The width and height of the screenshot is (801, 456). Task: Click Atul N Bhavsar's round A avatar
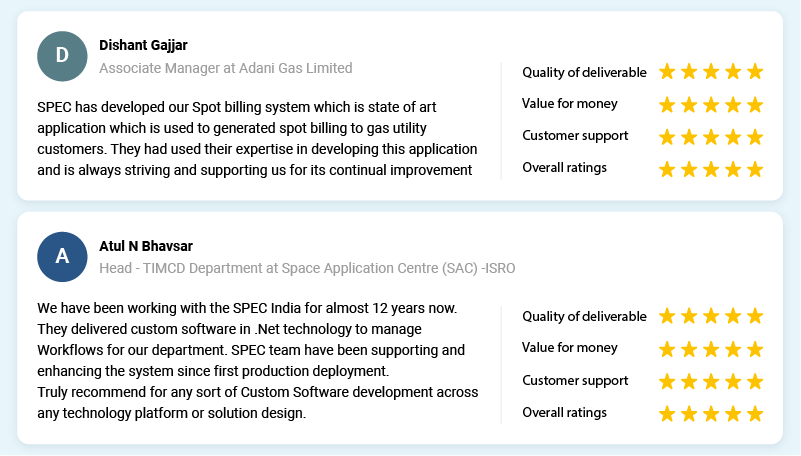click(x=62, y=257)
